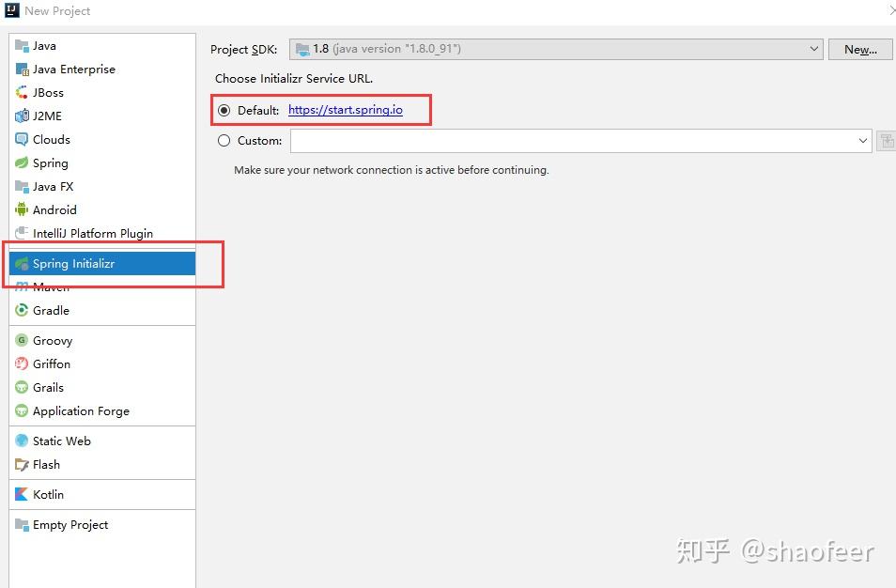
Task: Select Empty Project at list bottom
Action: click(x=69, y=525)
